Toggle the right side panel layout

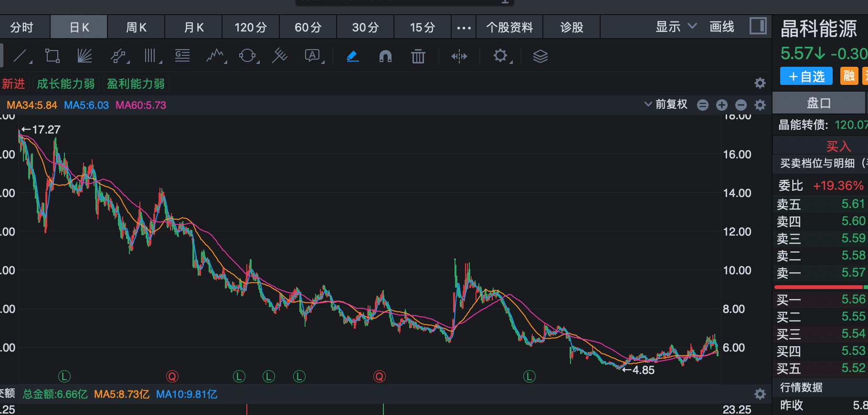pos(758,26)
